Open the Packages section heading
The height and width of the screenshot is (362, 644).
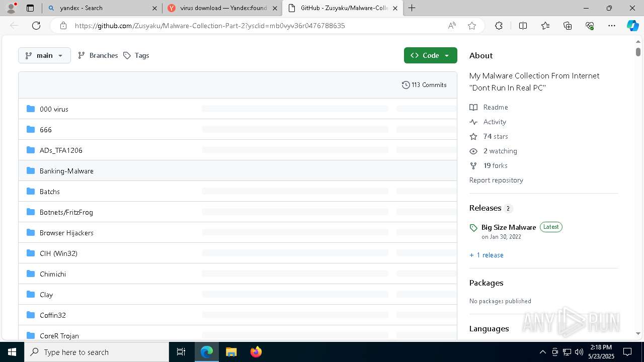click(486, 283)
